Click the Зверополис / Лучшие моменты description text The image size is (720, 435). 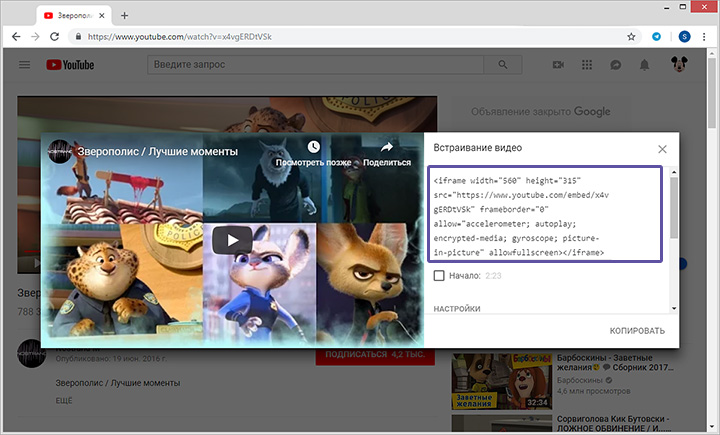point(118,383)
